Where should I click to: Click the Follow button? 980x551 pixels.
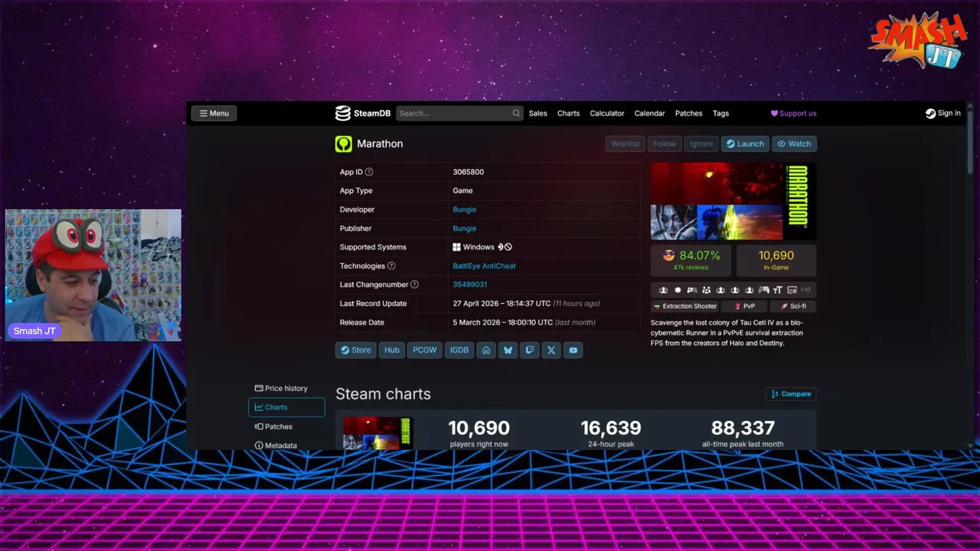[x=665, y=144]
